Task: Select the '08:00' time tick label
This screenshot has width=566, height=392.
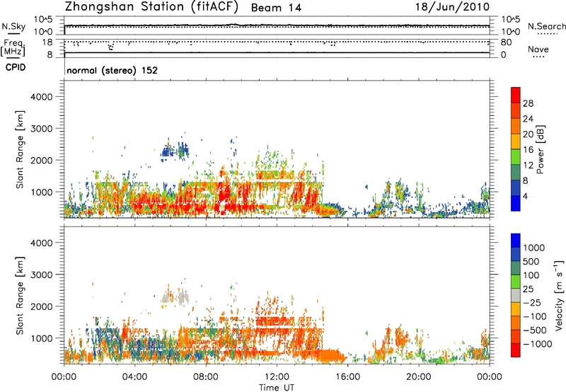Action: (205, 377)
